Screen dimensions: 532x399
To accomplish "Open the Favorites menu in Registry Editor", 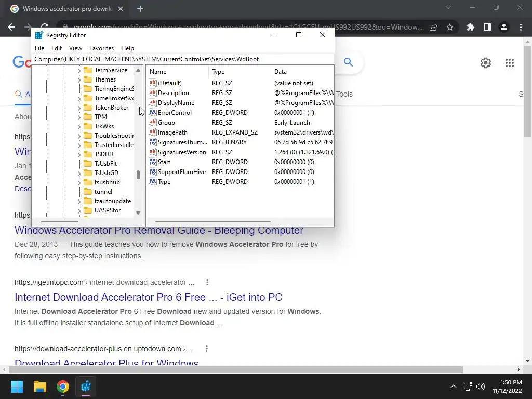I will pos(101,48).
